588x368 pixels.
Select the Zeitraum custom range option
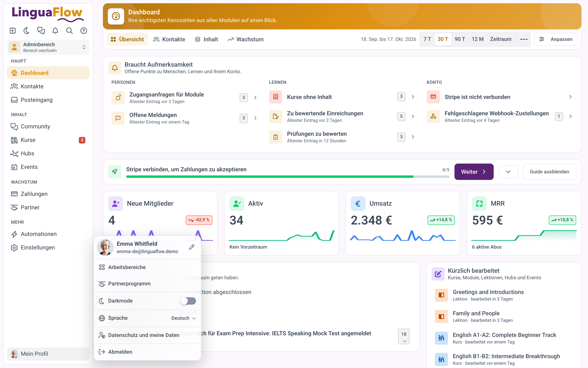point(501,39)
